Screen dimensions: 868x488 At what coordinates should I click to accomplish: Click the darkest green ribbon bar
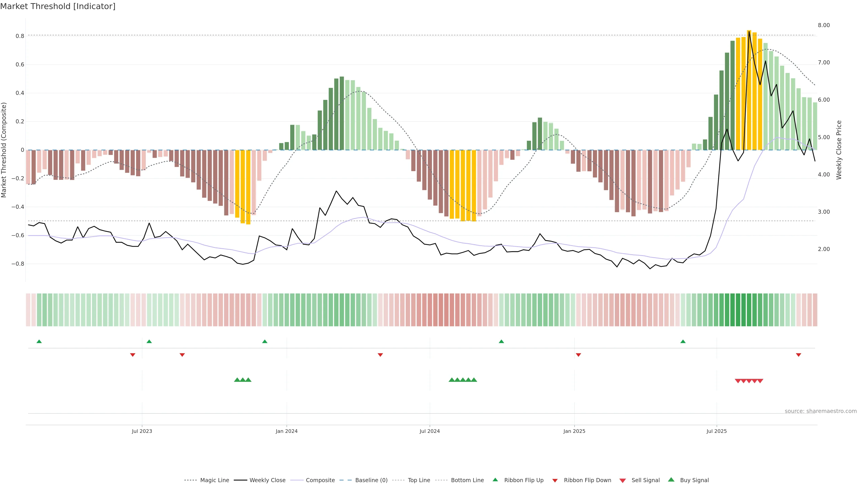pos(738,310)
